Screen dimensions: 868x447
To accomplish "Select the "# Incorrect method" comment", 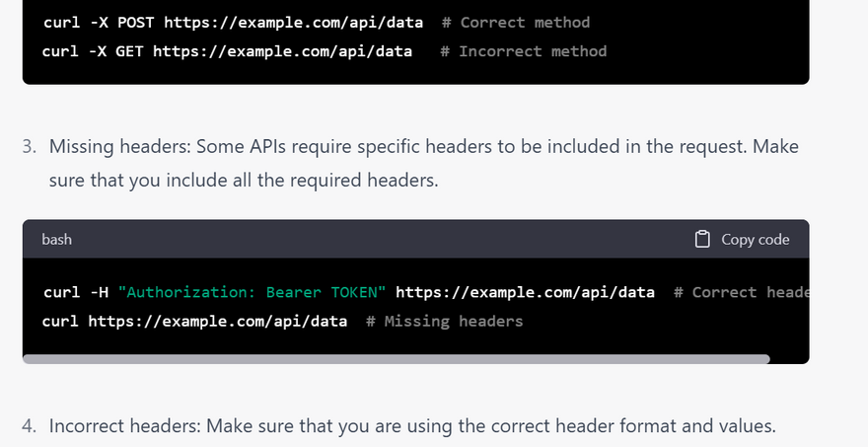I will [523, 50].
